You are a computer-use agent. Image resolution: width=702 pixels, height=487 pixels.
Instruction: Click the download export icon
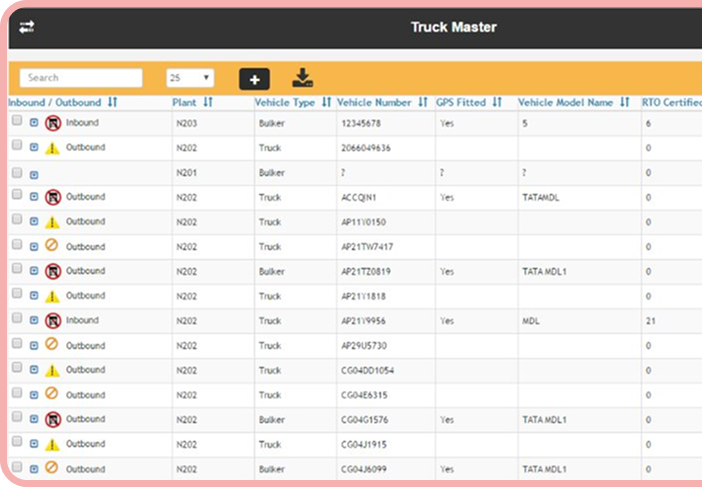(x=302, y=77)
